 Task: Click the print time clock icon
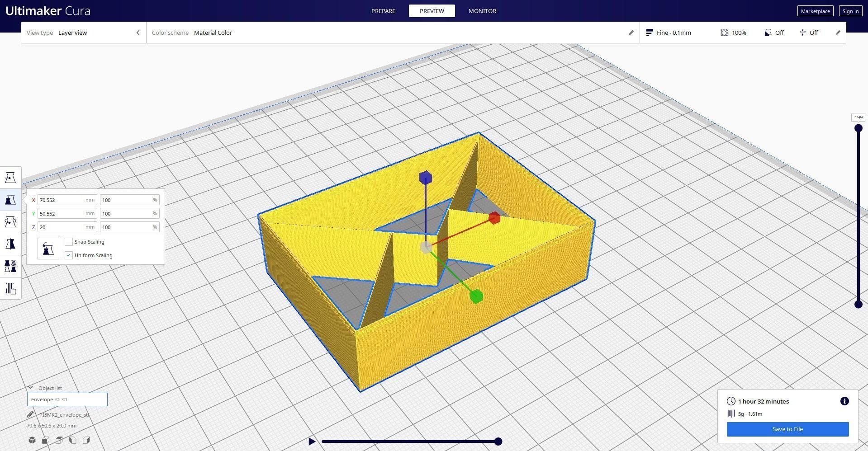731,401
